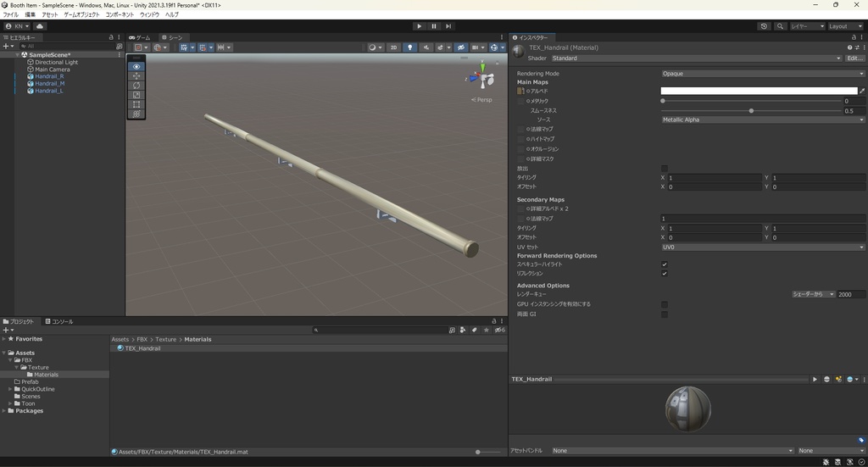Toggle 2D view mode in scene
Viewport: 868px width, 467px height.
pos(393,47)
